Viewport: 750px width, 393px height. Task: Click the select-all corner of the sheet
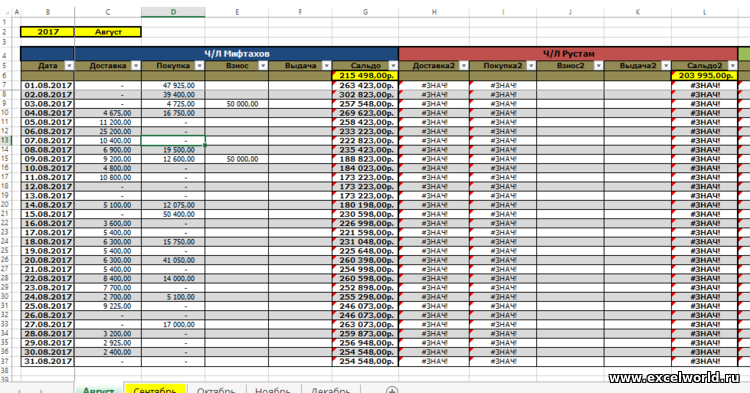(x=5, y=12)
